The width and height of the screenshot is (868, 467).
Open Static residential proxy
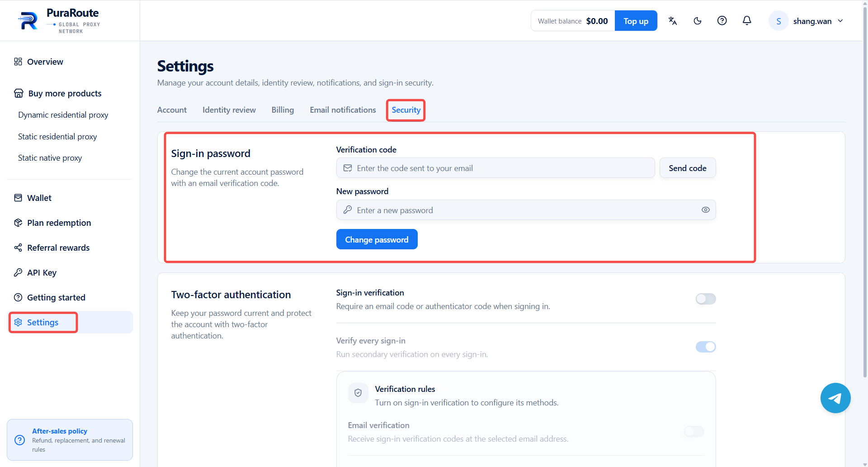click(57, 137)
